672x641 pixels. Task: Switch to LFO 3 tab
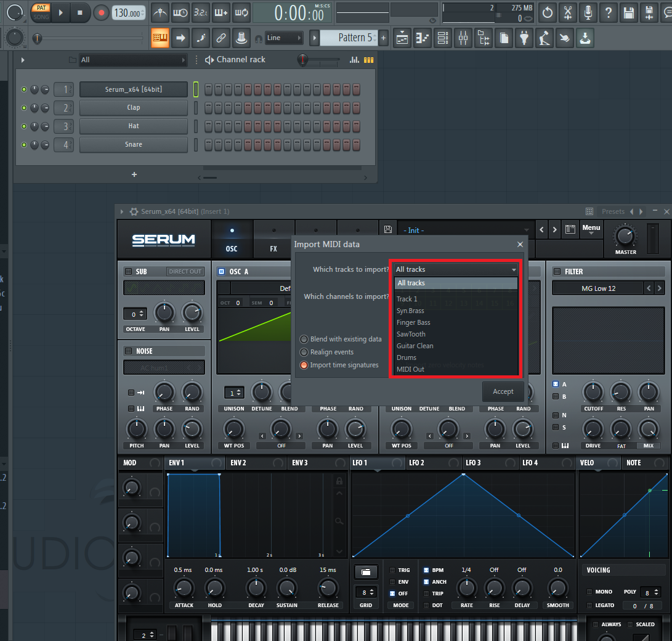473,463
